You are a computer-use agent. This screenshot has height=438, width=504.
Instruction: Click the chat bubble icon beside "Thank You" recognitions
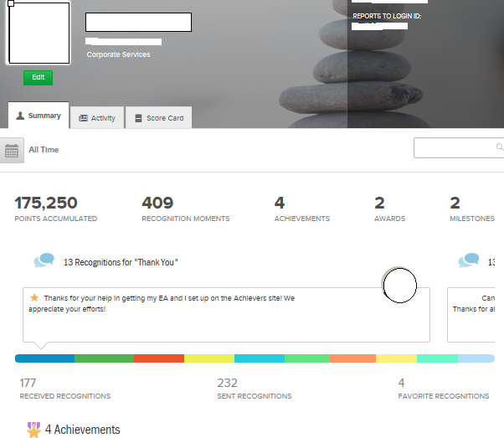click(x=44, y=261)
